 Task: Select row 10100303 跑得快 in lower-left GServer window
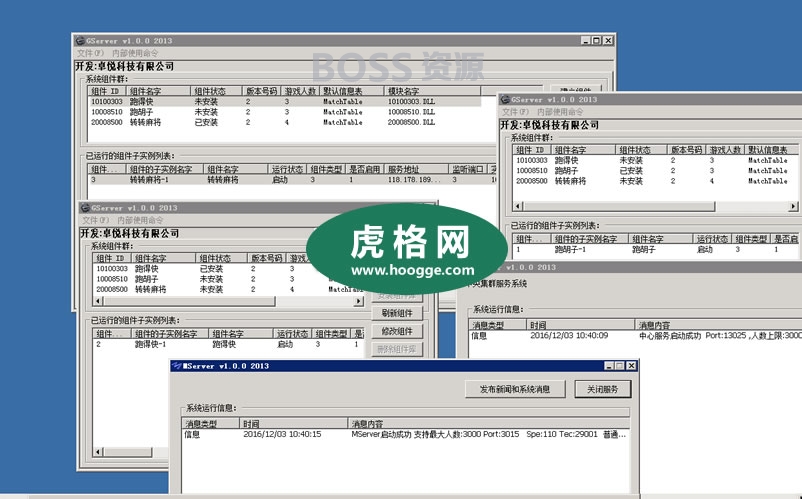pyautogui.click(x=229, y=268)
